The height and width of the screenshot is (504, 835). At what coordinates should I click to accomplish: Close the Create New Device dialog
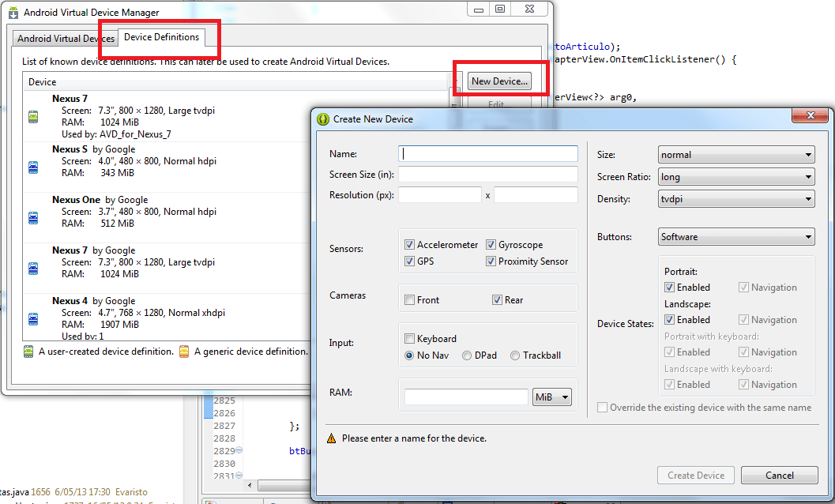click(x=811, y=115)
